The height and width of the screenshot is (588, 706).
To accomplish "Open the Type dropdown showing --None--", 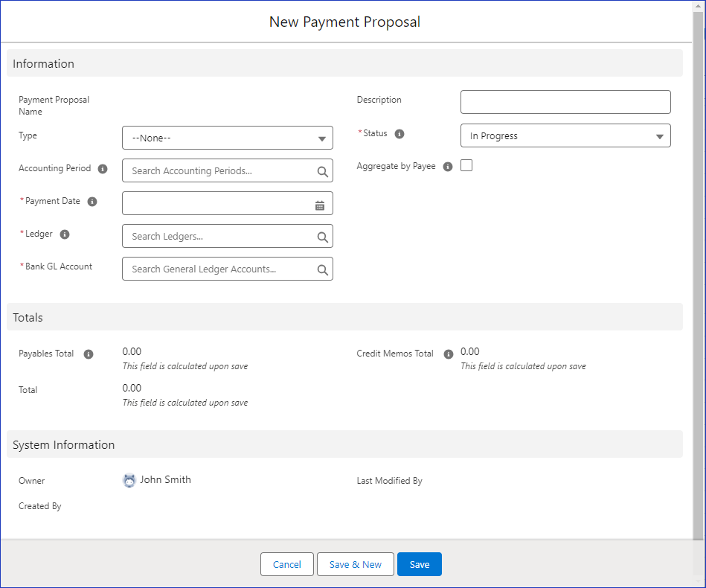I will pos(227,138).
